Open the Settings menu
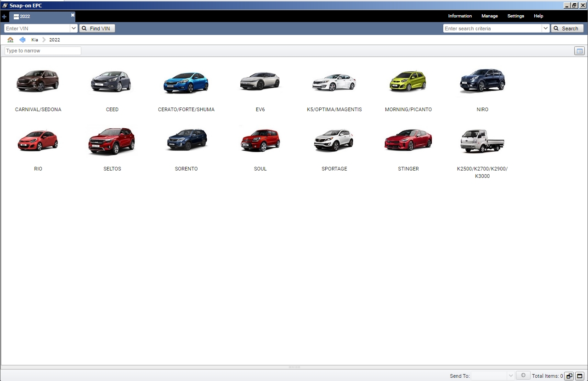This screenshot has height=381, width=588. (515, 16)
